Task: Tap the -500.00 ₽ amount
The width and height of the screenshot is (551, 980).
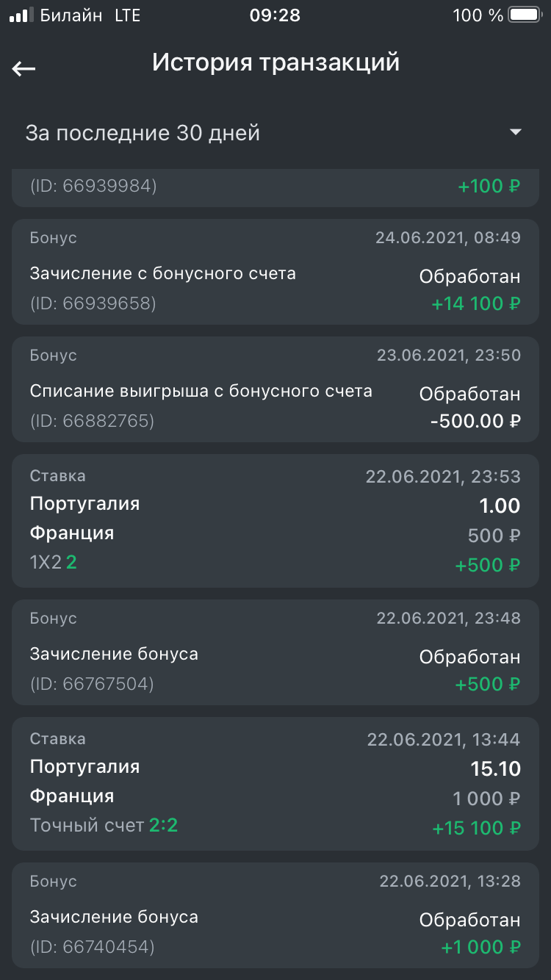Action: tap(475, 421)
